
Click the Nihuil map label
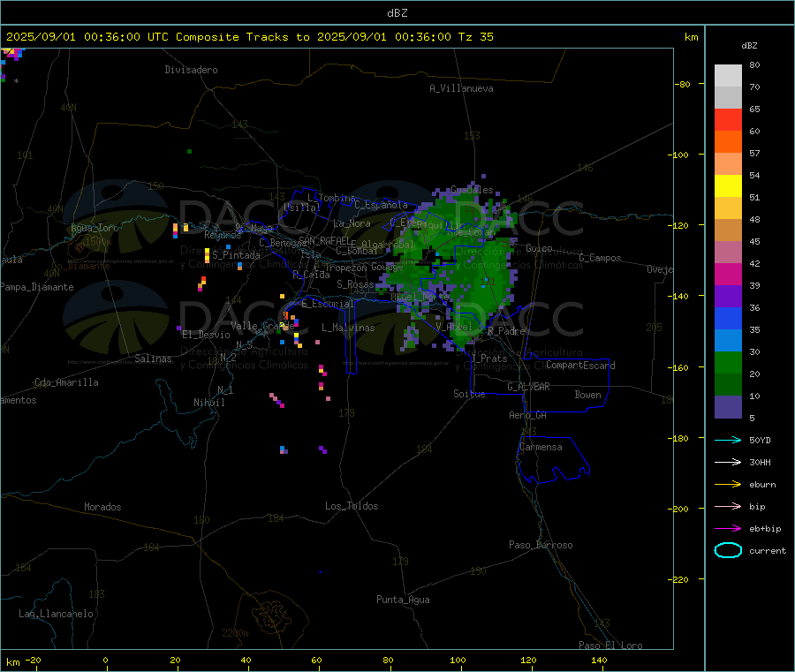point(208,403)
